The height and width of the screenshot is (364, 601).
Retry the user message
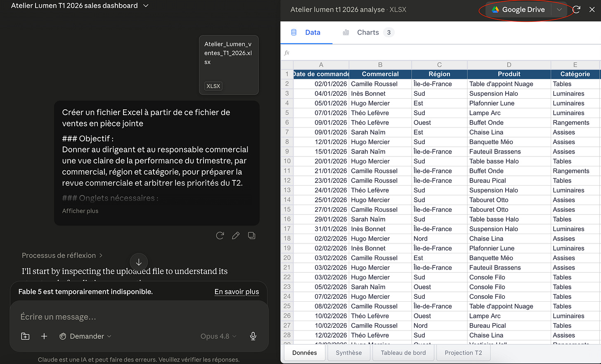coord(220,236)
